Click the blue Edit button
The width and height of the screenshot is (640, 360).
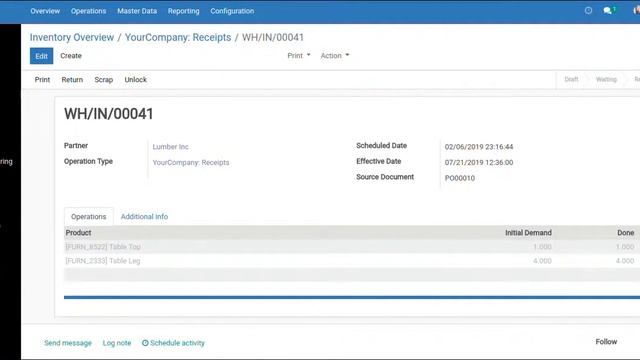[41, 56]
